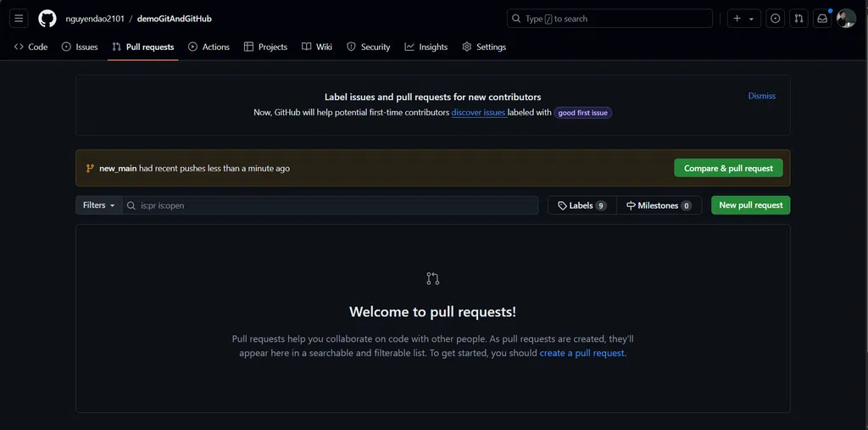Click the magnifier icon in the filter field

coord(131,205)
